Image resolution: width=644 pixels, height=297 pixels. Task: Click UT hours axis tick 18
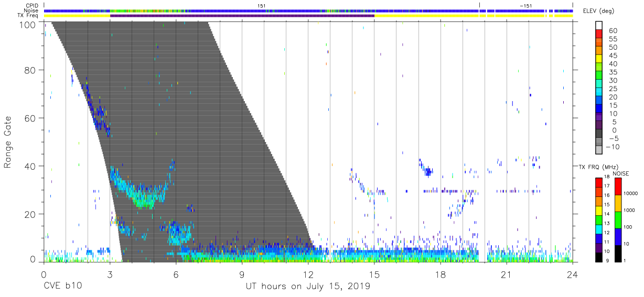(441, 274)
